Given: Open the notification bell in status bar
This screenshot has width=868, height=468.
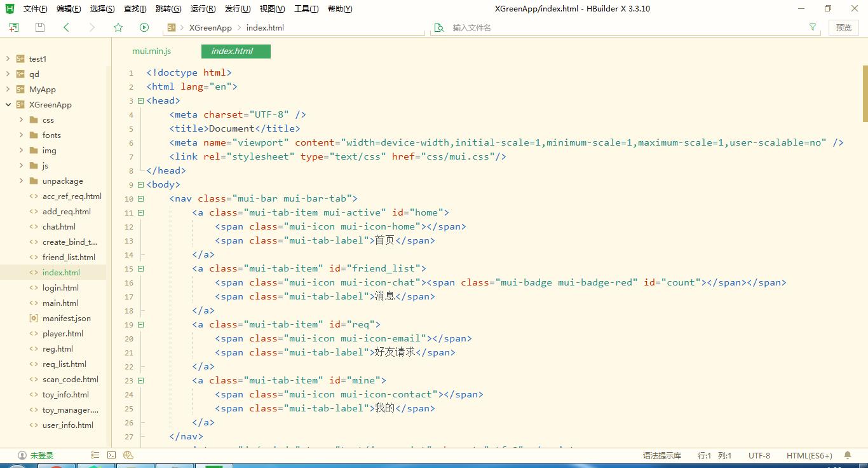Looking at the screenshot, I should [848, 455].
